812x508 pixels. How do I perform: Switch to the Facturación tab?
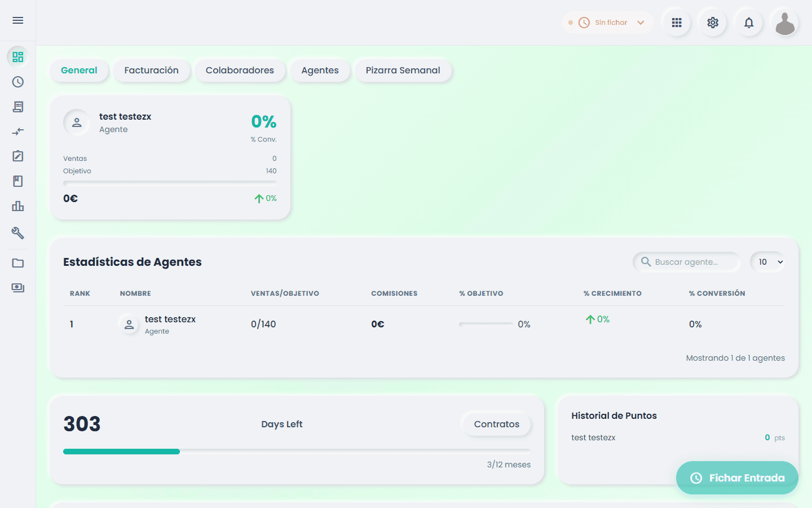(151, 71)
